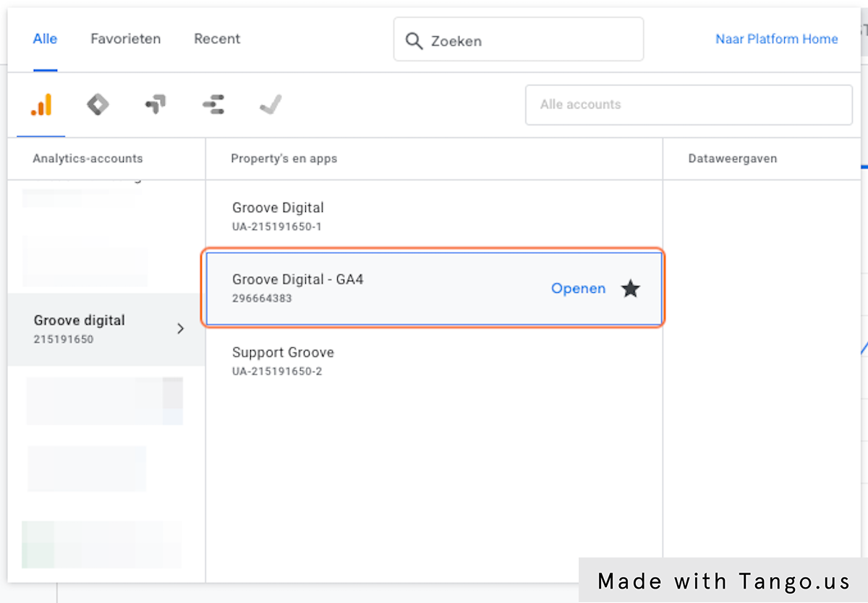Click the Analytics-accounts column header
868x603 pixels.
(x=88, y=158)
